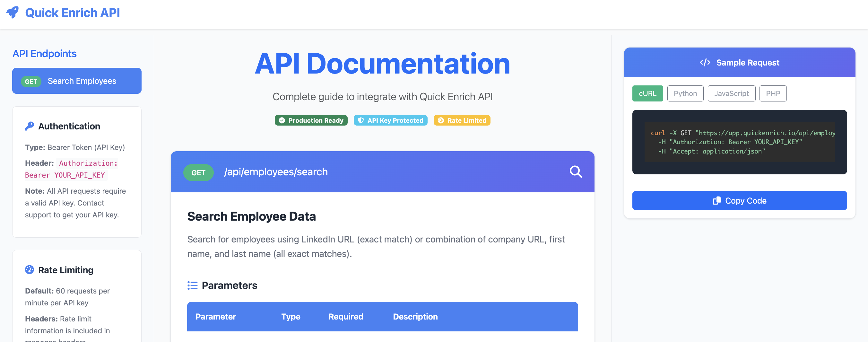Screen dimensions: 868x342
Task: Switch to the JavaScript tab
Action: (731, 93)
